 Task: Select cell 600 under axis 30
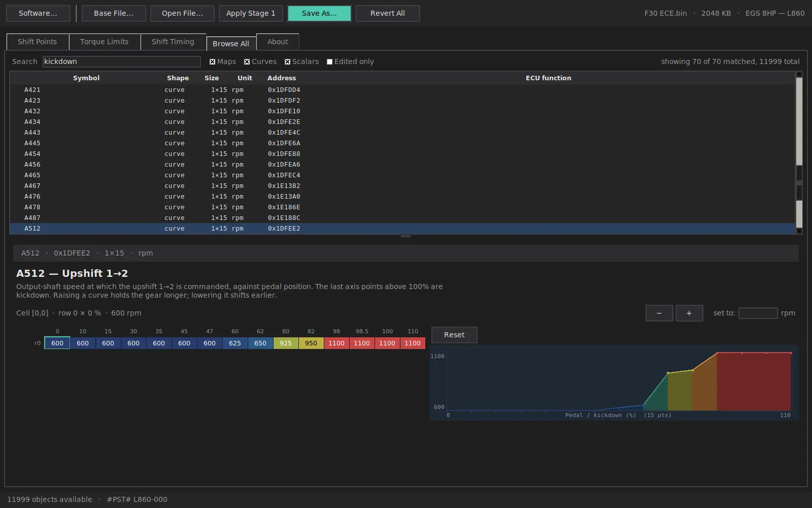(133, 343)
